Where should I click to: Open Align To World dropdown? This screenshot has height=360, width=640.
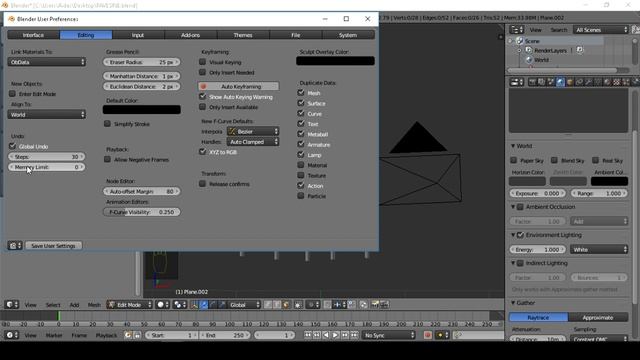tap(47, 114)
